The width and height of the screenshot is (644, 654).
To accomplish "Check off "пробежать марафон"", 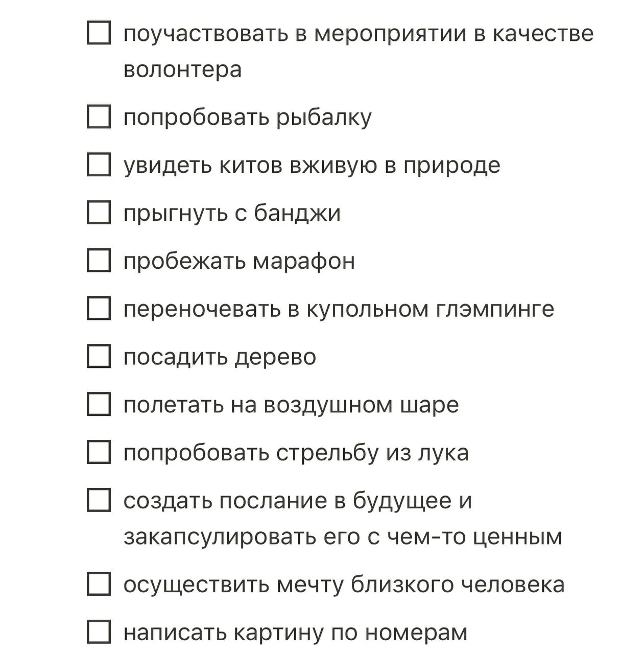I will [99, 261].
